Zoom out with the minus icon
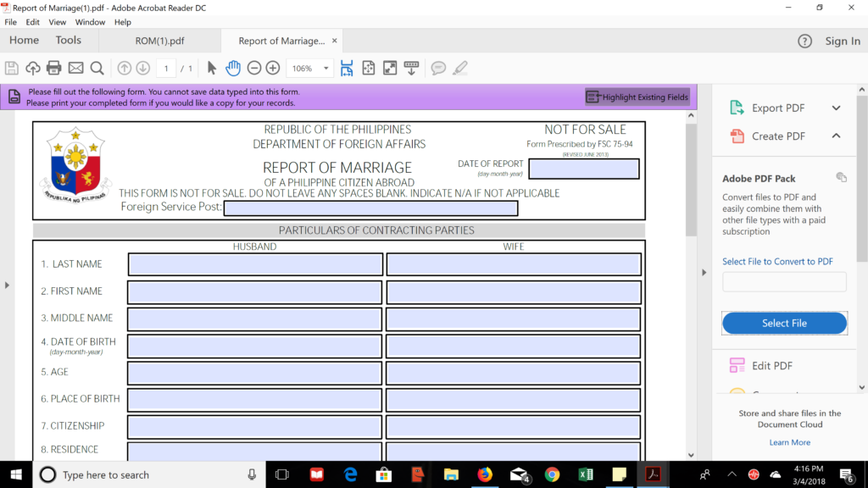Viewport: 868px width, 488px height. [x=254, y=68]
